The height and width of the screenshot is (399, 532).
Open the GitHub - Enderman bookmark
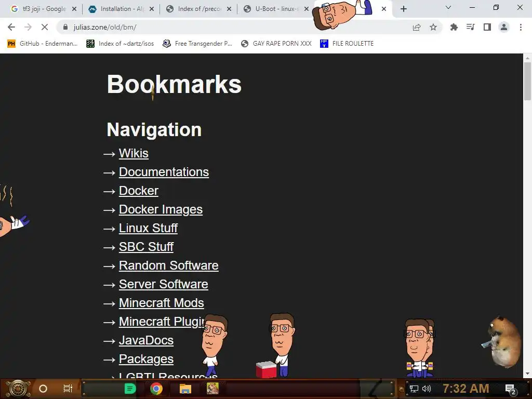pyautogui.click(x=43, y=44)
